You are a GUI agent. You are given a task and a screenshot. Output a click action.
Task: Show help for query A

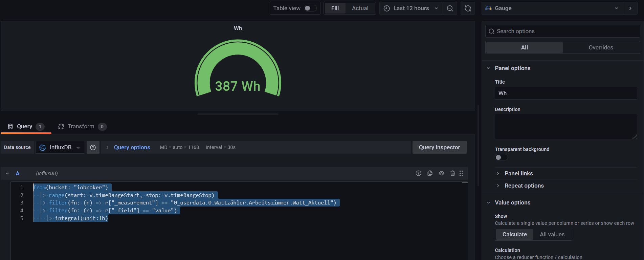(418, 173)
